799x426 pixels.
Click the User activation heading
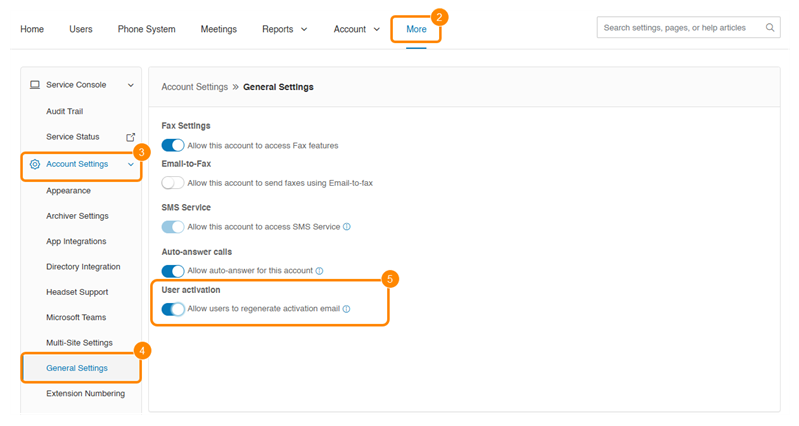pos(191,290)
